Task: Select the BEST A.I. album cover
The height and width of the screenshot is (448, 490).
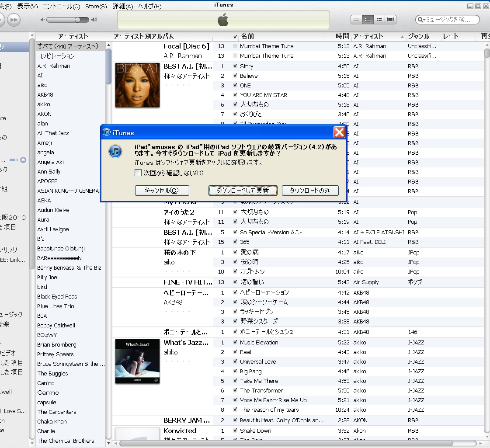Action: point(138,85)
